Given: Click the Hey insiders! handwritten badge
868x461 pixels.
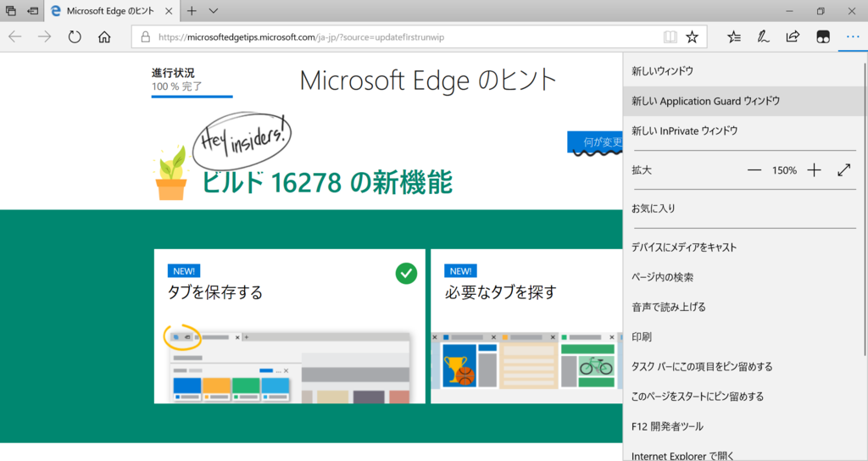Looking at the screenshot, I should [242, 141].
